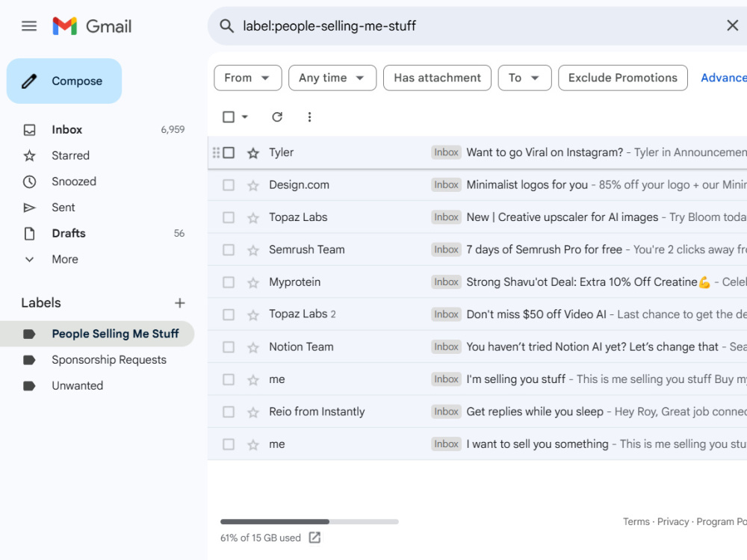Click drag handle on Tyler email row
Screen dimensions: 747x560
[x=216, y=152]
